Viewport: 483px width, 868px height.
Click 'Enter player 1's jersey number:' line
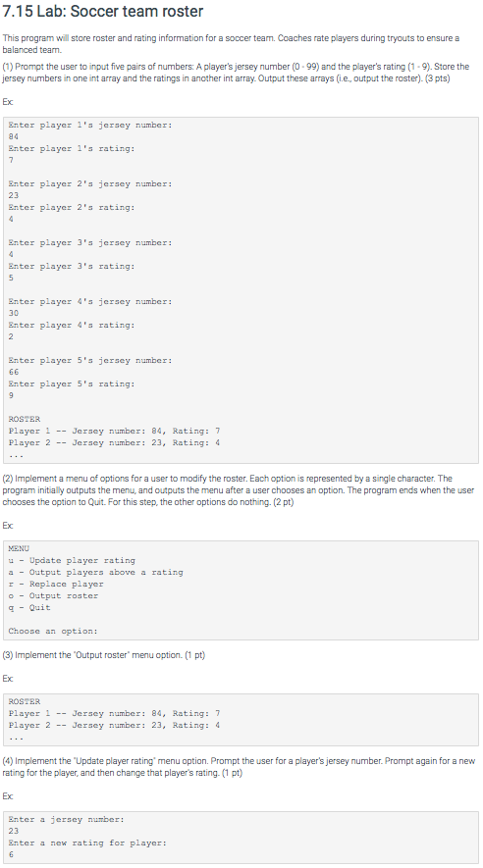pyautogui.click(x=90, y=126)
